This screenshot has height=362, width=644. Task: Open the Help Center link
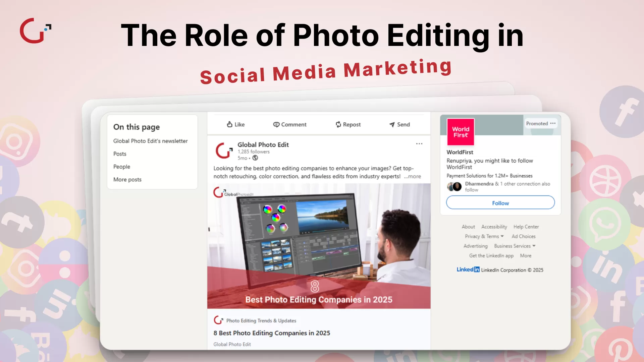(526, 227)
